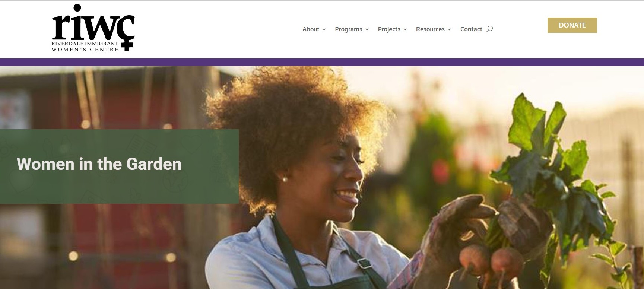Click the gold DONATE button
Screen dimensions: 644x289
click(x=572, y=25)
